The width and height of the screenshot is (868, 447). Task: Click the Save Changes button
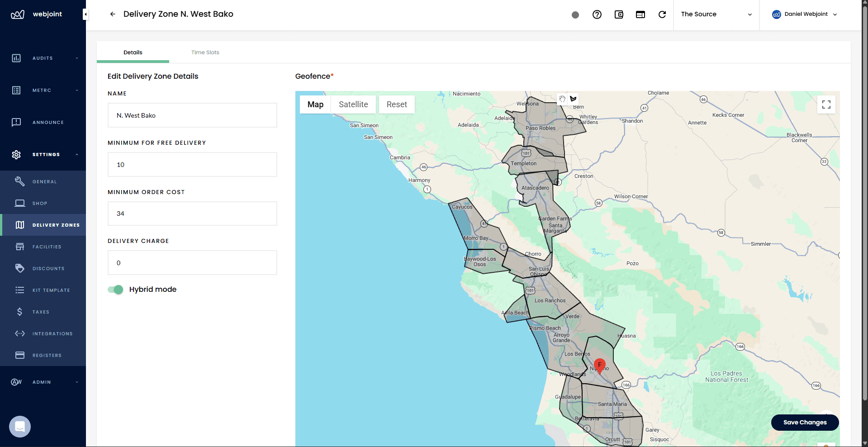click(x=805, y=422)
